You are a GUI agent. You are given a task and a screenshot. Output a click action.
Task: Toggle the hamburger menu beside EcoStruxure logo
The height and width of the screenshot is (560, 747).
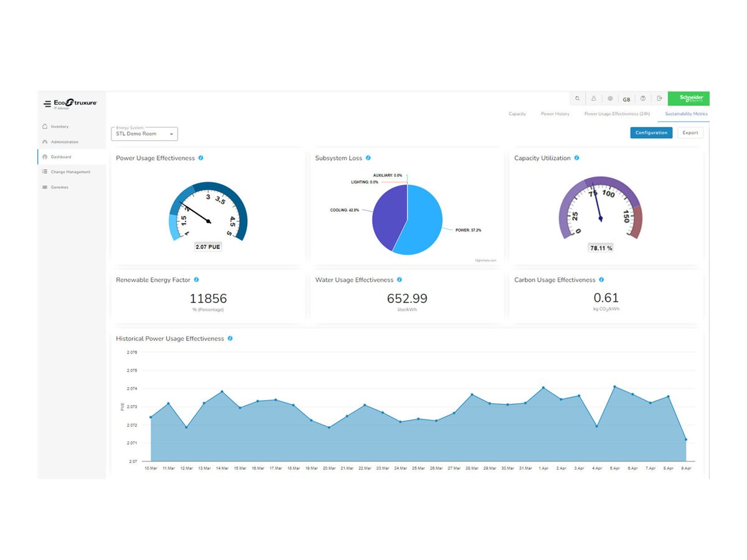(x=47, y=103)
